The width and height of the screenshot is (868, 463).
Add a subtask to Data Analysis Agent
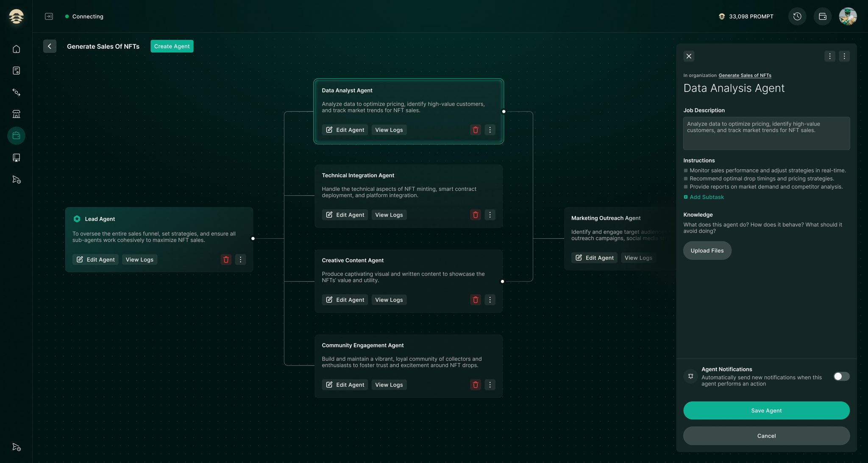pyautogui.click(x=704, y=197)
